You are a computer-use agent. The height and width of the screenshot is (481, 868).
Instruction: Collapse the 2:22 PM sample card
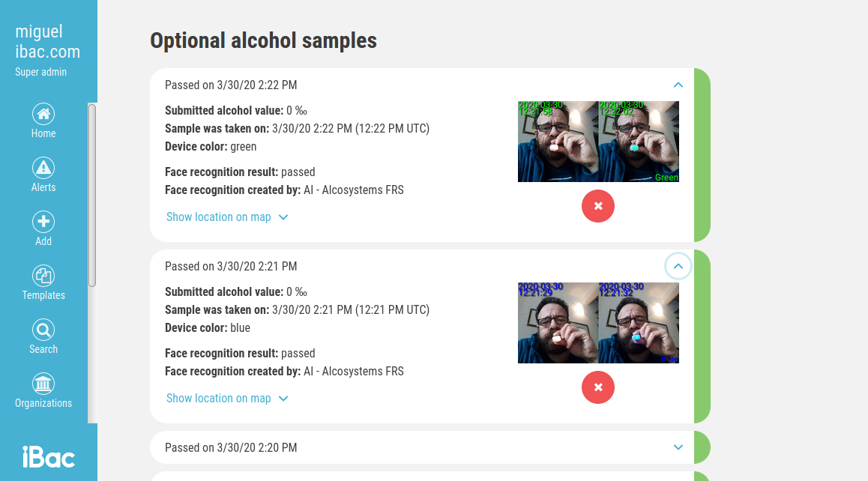[678, 85]
